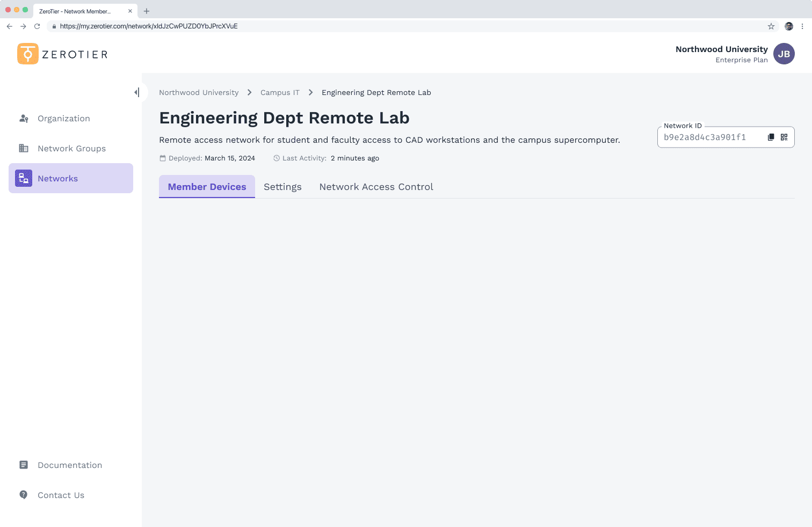Open the Contact Us help page
Image resolution: width=812 pixels, height=527 pixels.
pos(61,495)
